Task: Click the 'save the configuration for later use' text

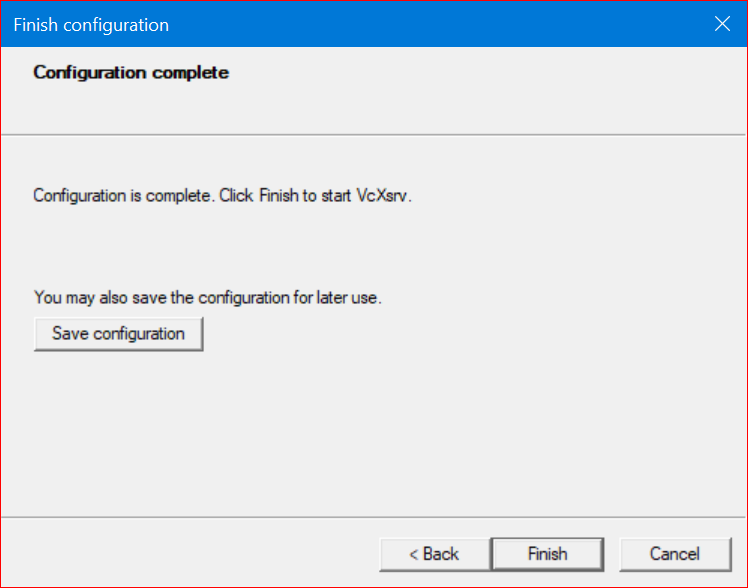Action: tap(257, 298)
